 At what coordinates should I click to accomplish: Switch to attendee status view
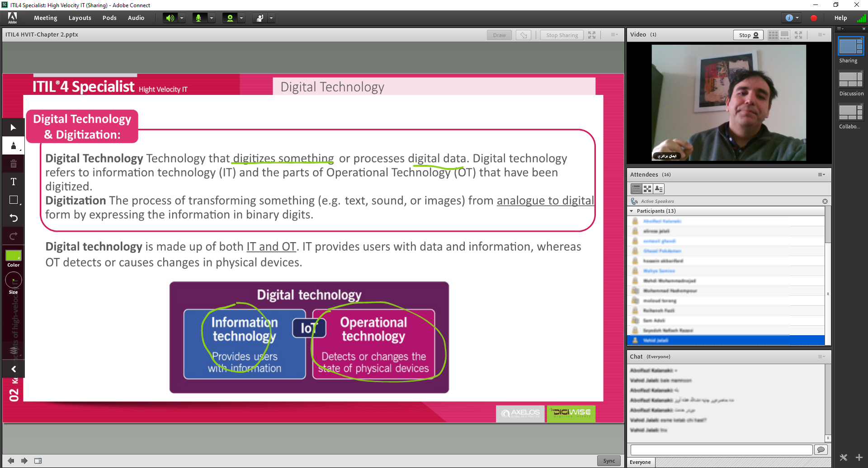(659, 189)
